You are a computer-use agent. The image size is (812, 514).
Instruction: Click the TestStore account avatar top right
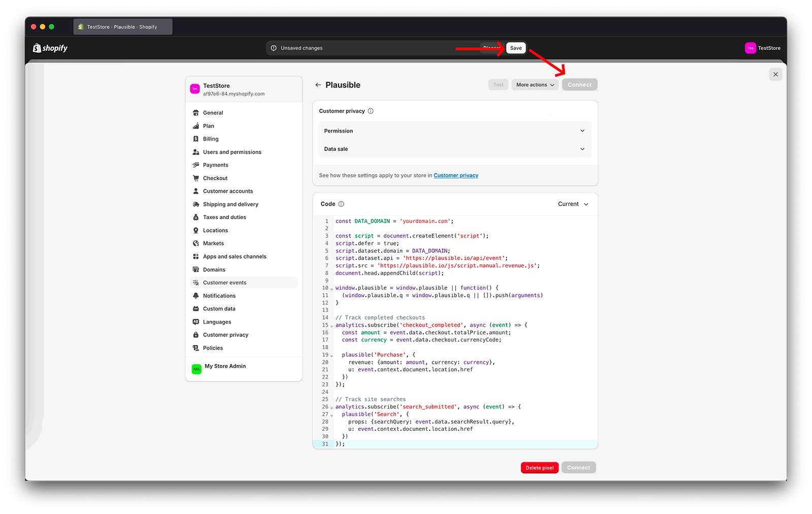751,48
